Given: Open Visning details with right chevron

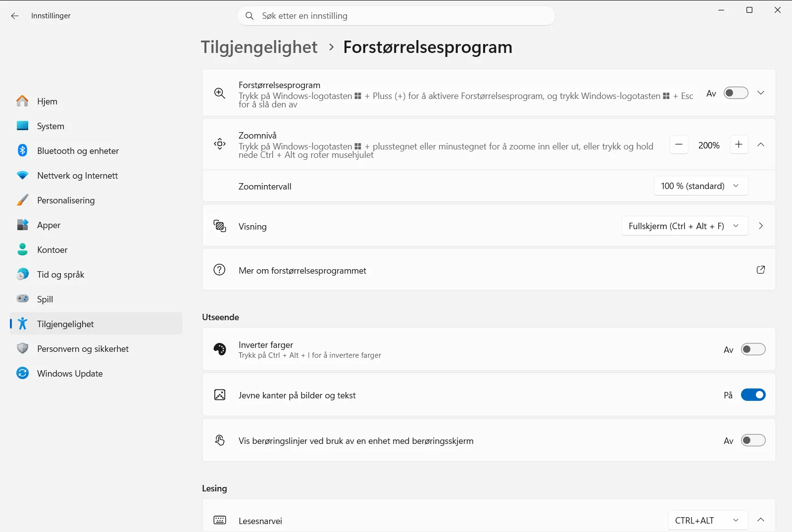Looking at the screenshot, I should pos(761,226).
